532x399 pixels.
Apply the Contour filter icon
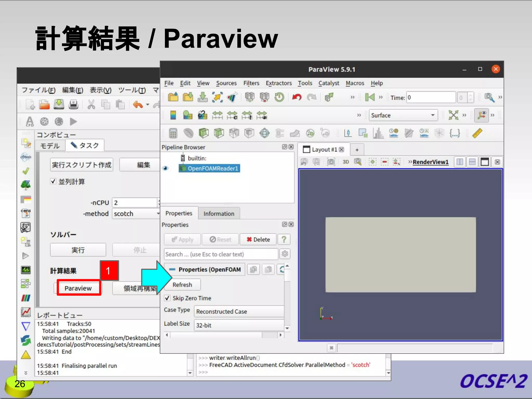(x=188, y=133)
